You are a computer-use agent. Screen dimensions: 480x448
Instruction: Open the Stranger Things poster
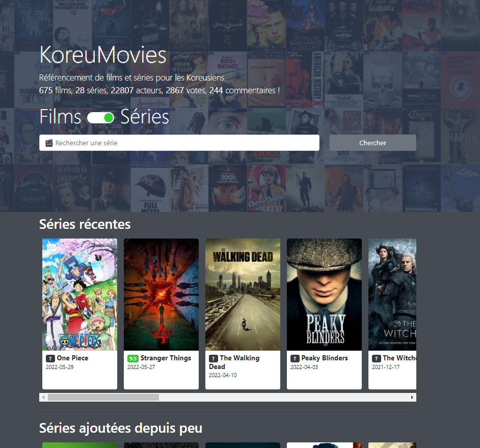click(x=161, y=295)
